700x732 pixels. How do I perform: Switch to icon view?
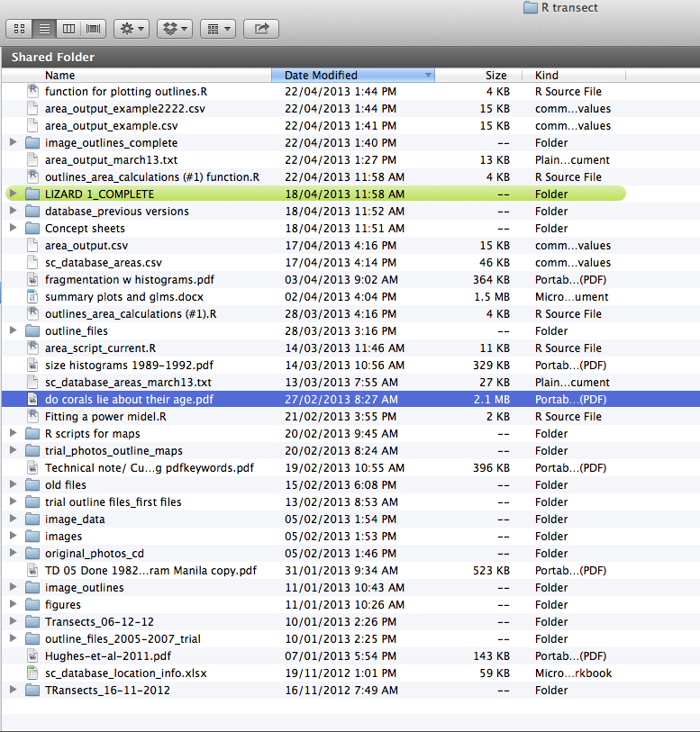tap(19, 29)
